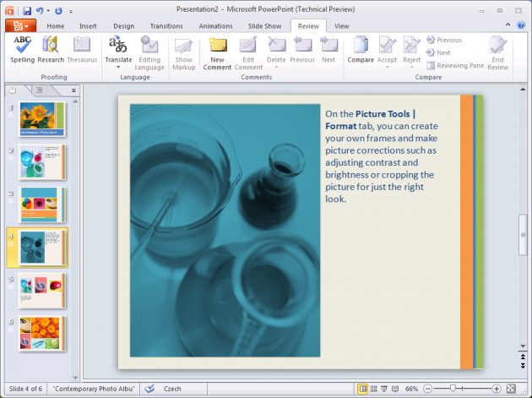The width and height of the screenshot is (532, 398).
Task: Open the Undo history dropdown
Action: tap(48, 11)
